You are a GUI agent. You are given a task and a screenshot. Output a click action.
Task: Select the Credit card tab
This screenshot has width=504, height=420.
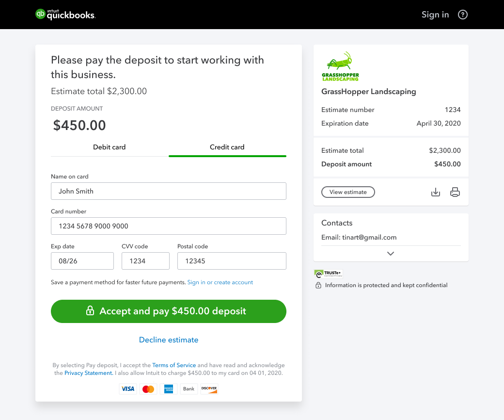click(227, 147)
